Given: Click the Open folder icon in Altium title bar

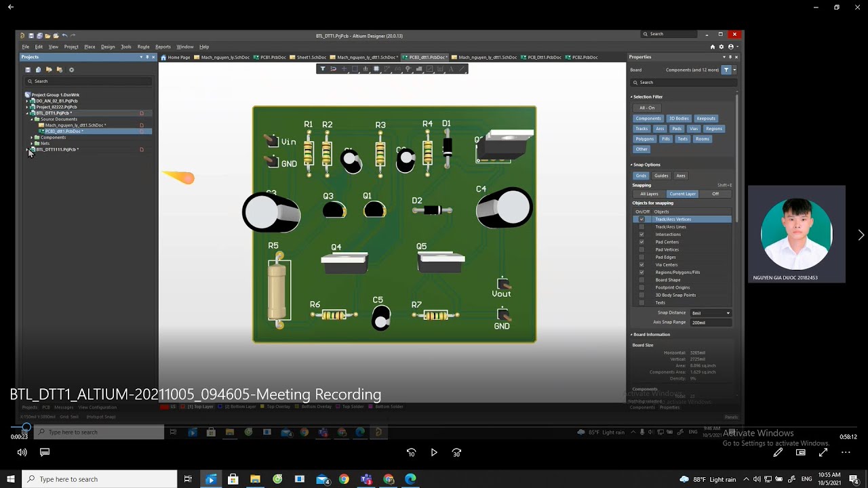Looking at the screenshot, I should click(x=48, y=35).
